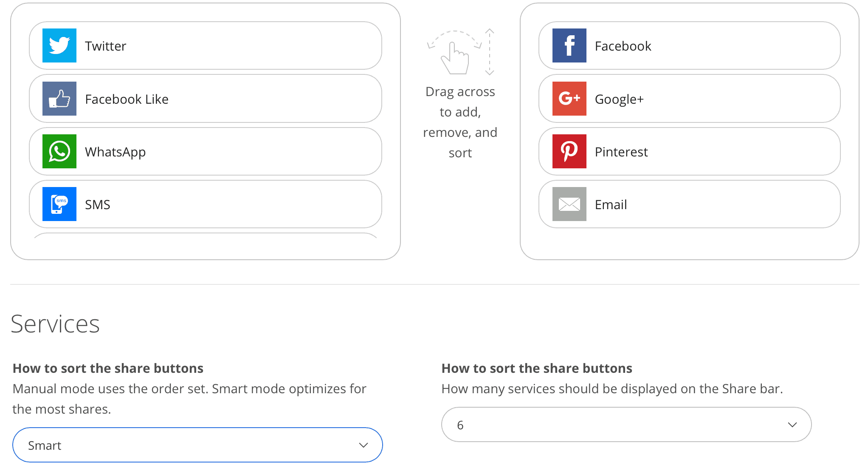Click the Email envelope icon
868x471 pixels.
point(569,204)
